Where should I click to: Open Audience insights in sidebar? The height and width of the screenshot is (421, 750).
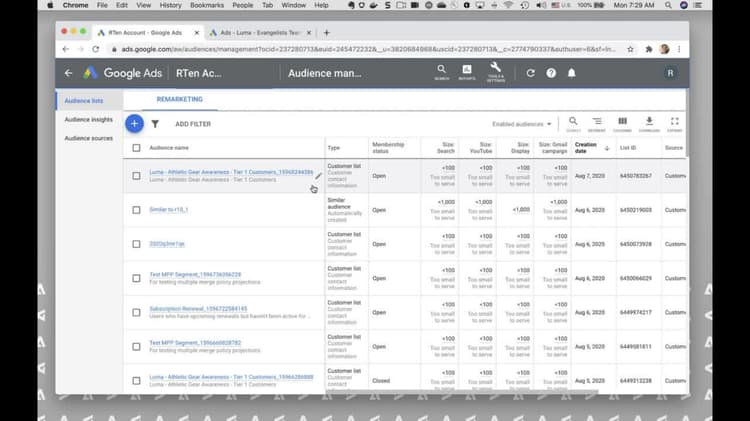tap(88, 120)
